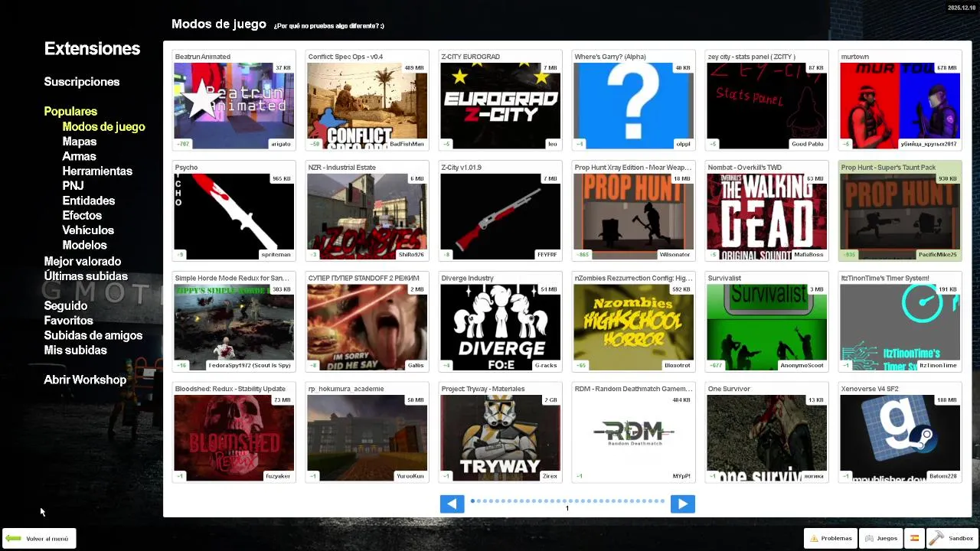Select Seguido in the sidebar

point(66,306)
